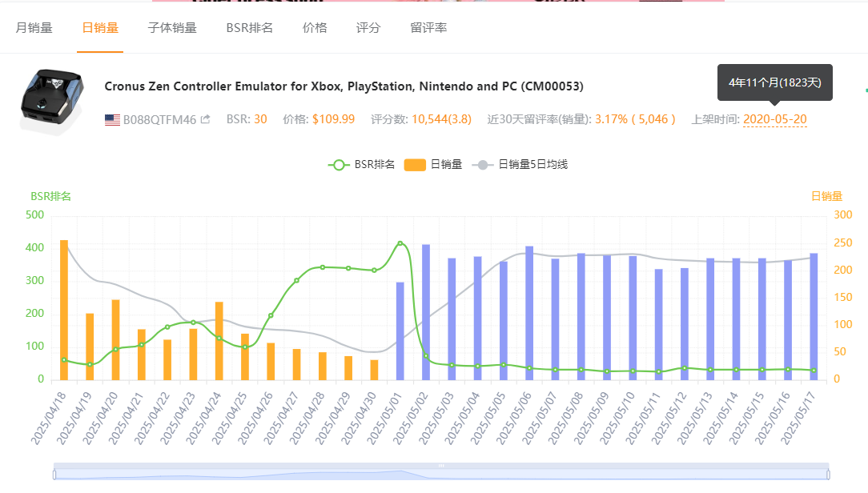Select the 日销量 tab
This screenshot has height=493, width=868.
click(100, 28)
